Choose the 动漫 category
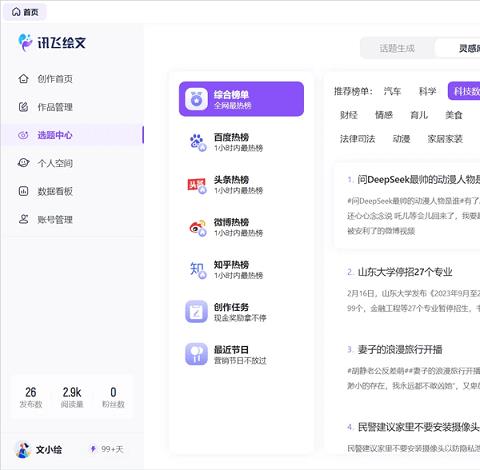 pyautogui.click(x=401, y=139)
